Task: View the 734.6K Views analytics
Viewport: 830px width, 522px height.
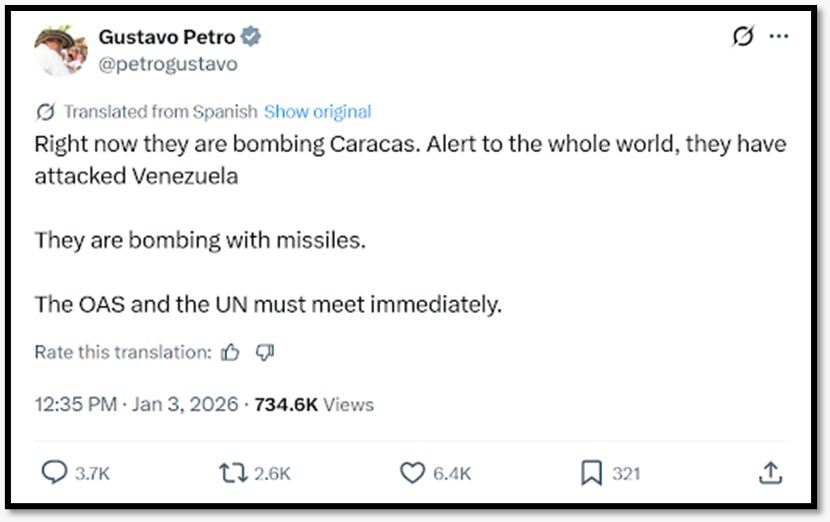Action: [313, 405]
